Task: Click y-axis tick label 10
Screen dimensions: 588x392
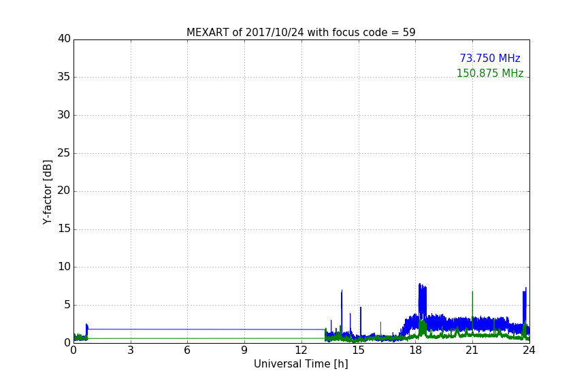Action: coord(64,267)
